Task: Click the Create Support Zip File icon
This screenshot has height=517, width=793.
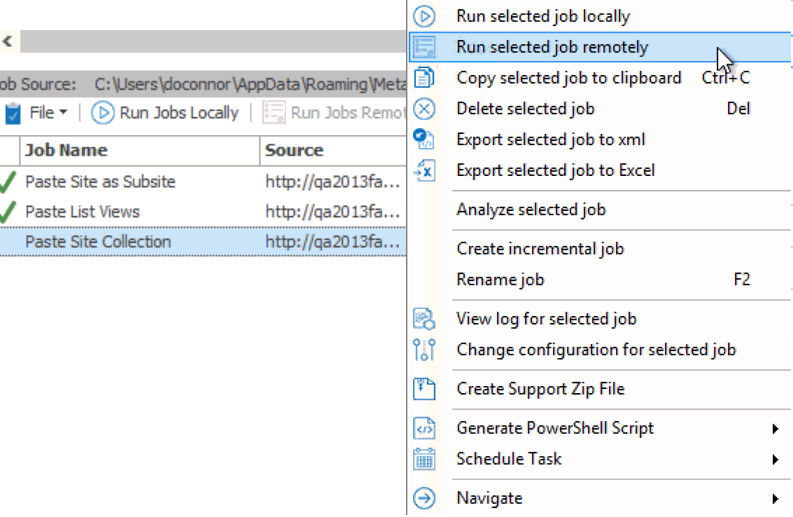Action: 424,389
